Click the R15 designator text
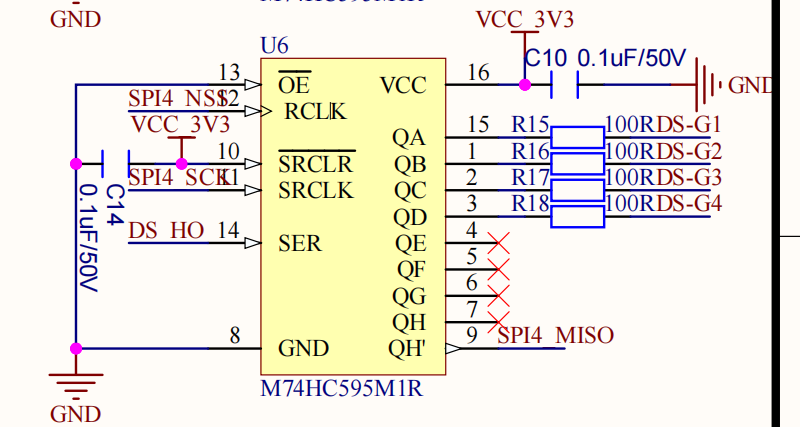Screen dimensions: 800x427 point(530,124)
